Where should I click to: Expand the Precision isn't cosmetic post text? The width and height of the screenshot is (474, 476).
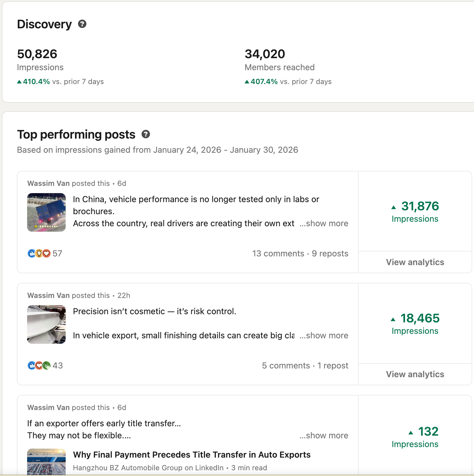click(324, 336)
